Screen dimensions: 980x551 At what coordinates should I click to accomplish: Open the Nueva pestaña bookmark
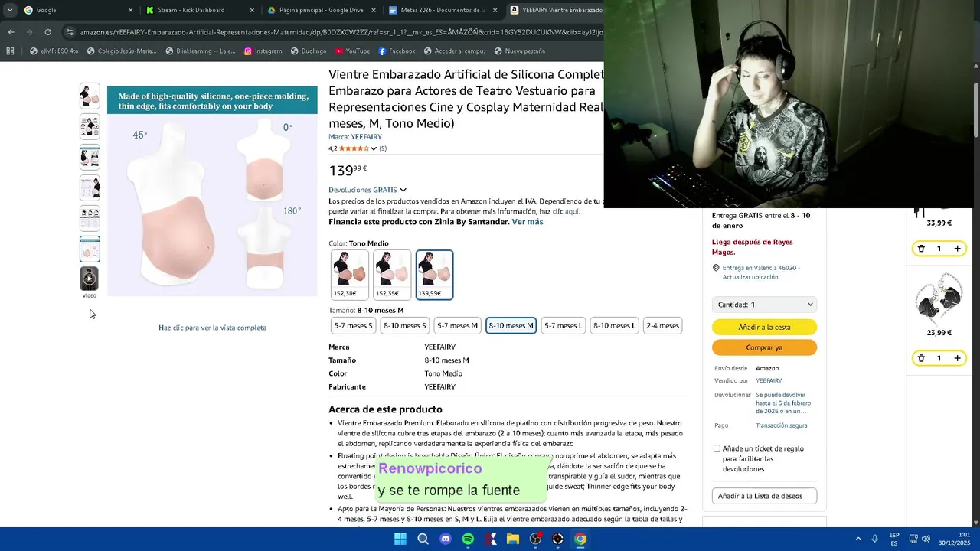[x=519, y=51]
